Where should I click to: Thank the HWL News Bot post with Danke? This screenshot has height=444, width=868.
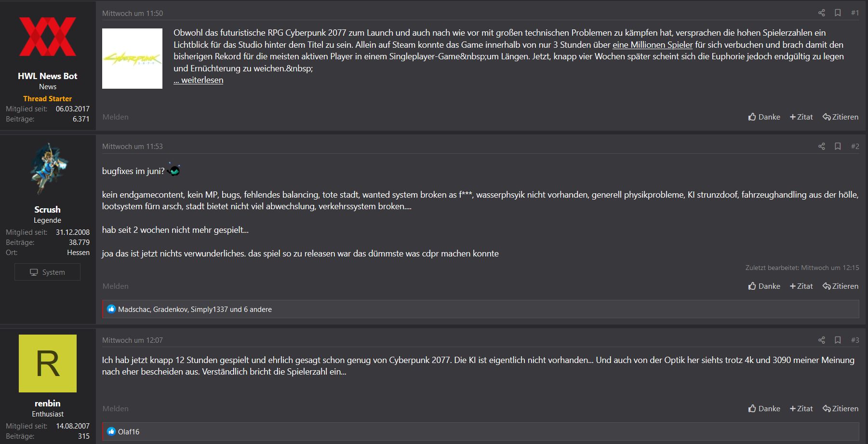764,117
